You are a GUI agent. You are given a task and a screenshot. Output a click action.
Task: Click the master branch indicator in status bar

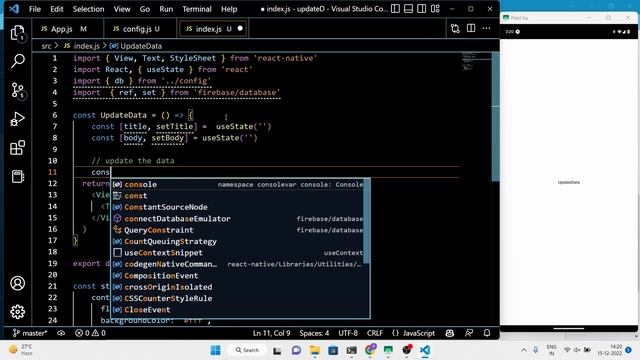coord(30,333)
